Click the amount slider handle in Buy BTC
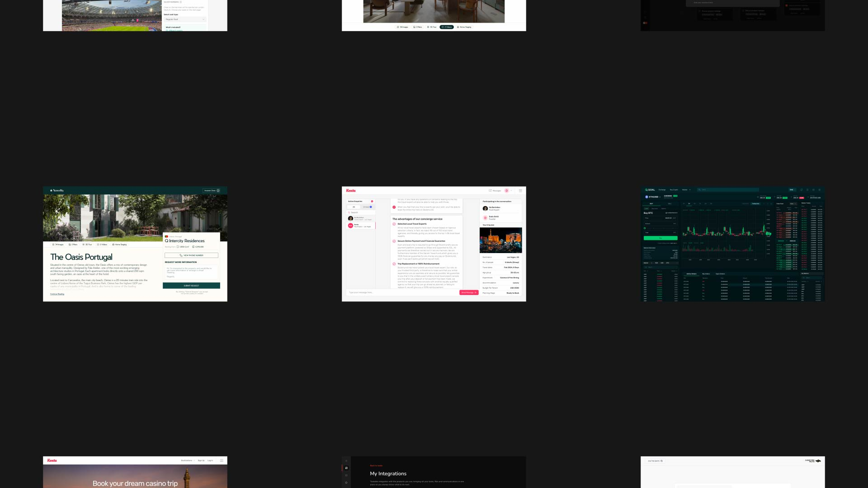The height and width of the screenshot is (488, 868). [645, 228]
